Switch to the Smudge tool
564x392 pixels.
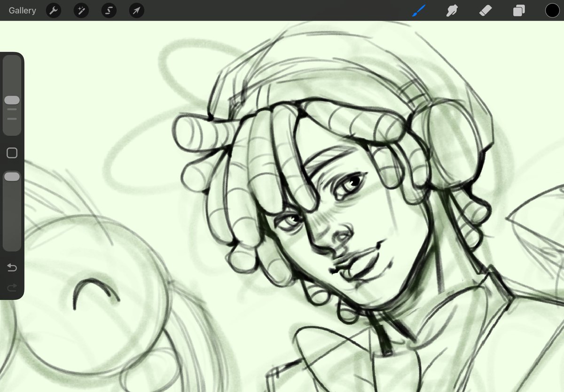(452, 10)
